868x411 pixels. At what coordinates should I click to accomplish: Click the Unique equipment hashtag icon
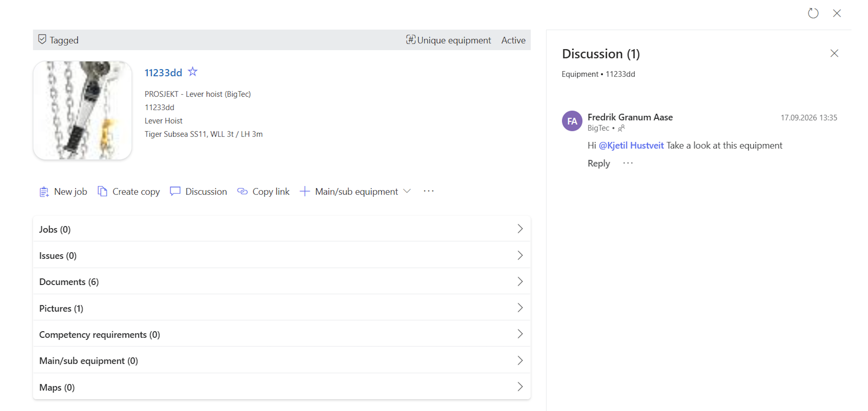pos(410,40)
